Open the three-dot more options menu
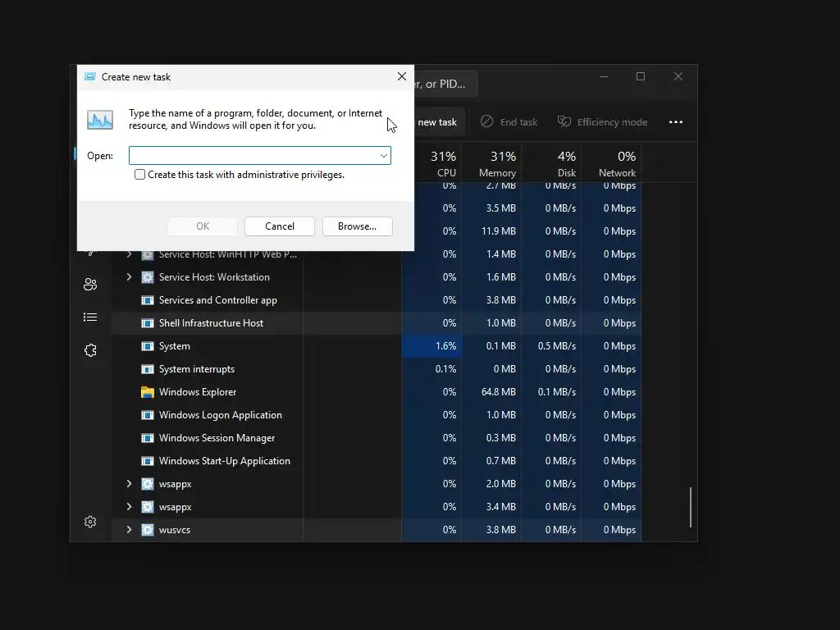Viewport: 840px width, 630px height. pyautogui.click(x=676, y=122)
